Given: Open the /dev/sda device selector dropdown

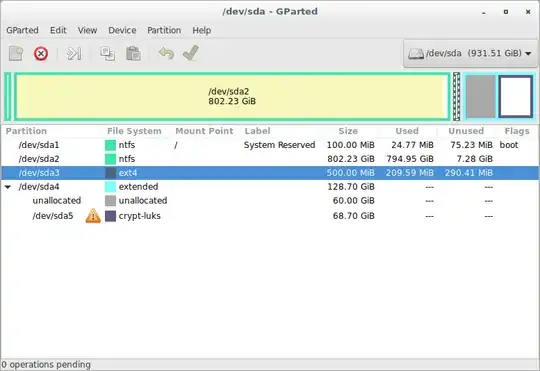Looking at the screenshot, I should [x=470, y=53].
